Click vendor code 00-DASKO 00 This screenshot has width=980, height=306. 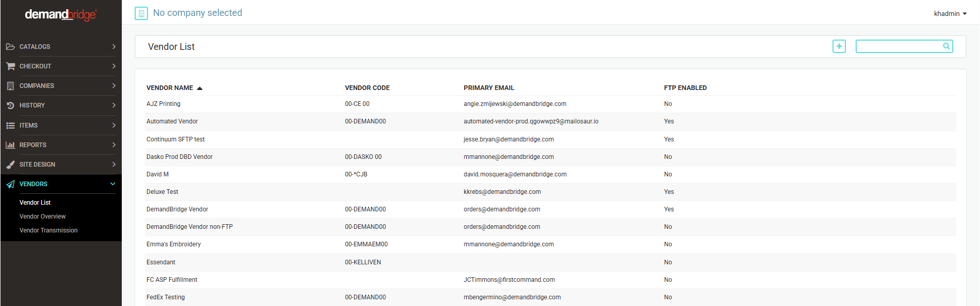[363, 157]
